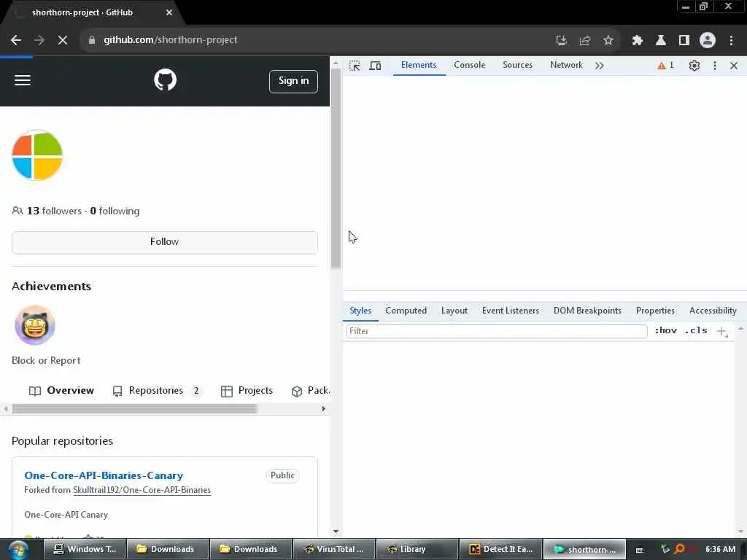The height and width of the screenshot is (560, 747).
Task: Click the shorthorn-project profile avatar image
Action: (37, 155)
